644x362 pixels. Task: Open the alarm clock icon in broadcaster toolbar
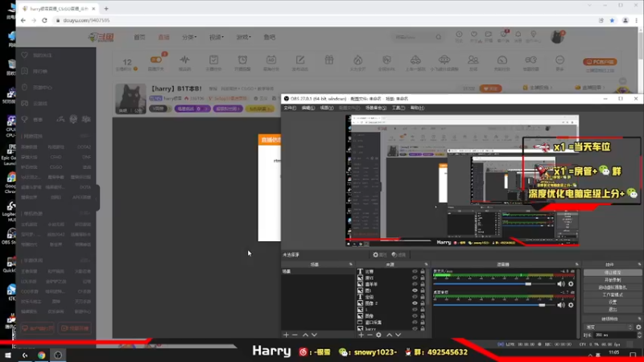[242, 60]
